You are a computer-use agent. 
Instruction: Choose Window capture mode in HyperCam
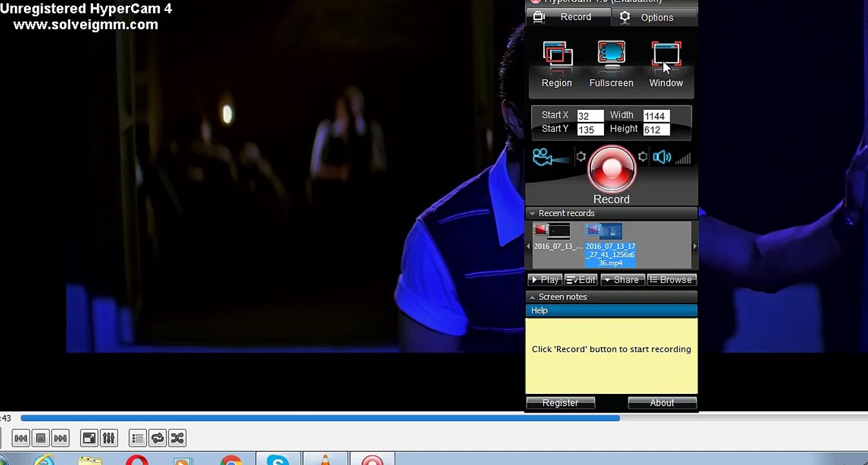tap(666, 65)
